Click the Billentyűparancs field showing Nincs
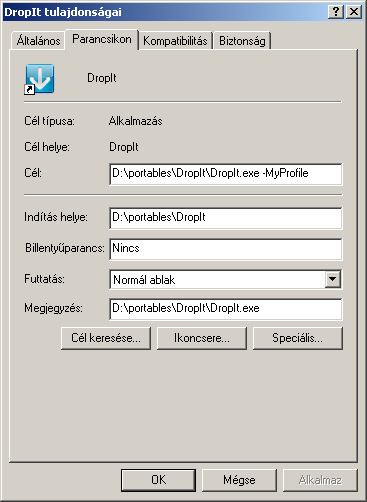Viewport: 367px width, 502px height. (x=226, y=249)
